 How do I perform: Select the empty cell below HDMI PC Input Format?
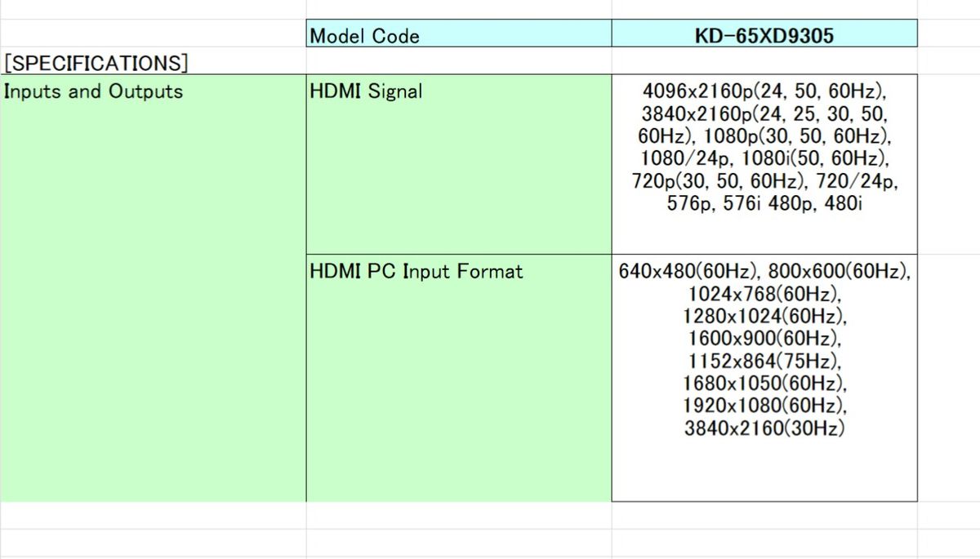(459, 516)
